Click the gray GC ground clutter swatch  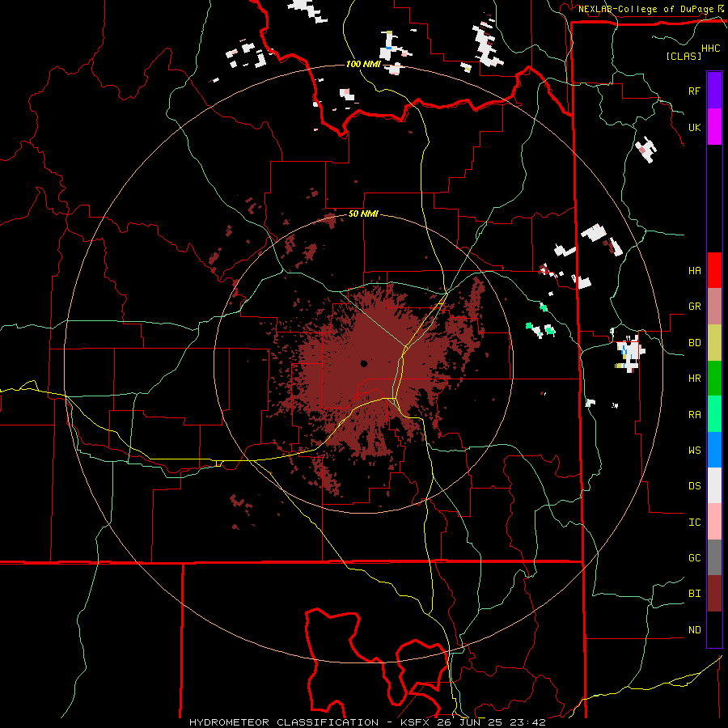pos(714,557)
